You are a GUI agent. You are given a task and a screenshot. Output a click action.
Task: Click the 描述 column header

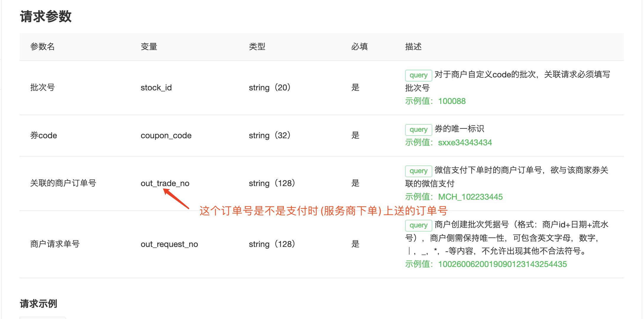point(413,47)
